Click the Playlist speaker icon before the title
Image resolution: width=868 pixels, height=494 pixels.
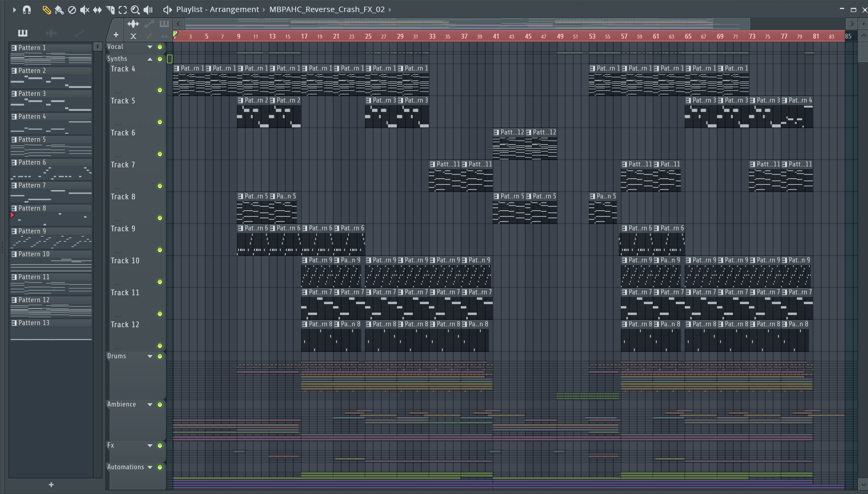(167, 10)
